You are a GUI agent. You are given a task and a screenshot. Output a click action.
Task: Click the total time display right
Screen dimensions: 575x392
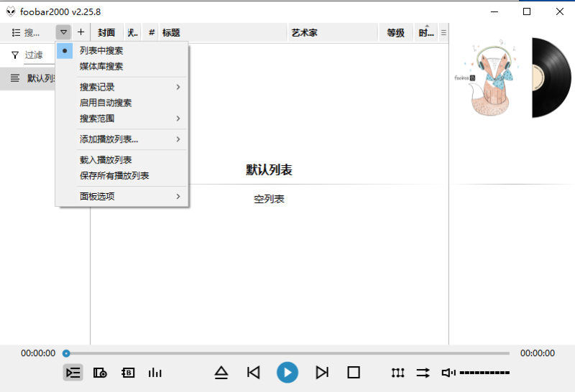coord(538,353)
